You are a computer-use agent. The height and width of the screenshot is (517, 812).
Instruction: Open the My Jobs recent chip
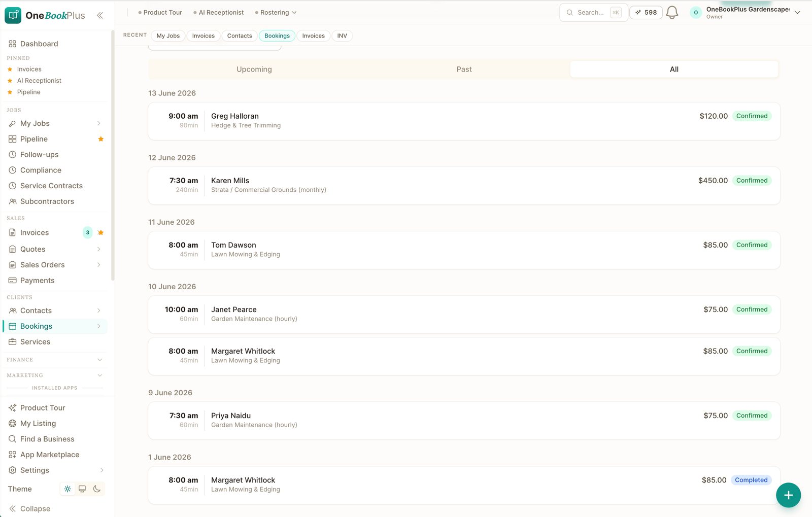(x=168, y=36)
